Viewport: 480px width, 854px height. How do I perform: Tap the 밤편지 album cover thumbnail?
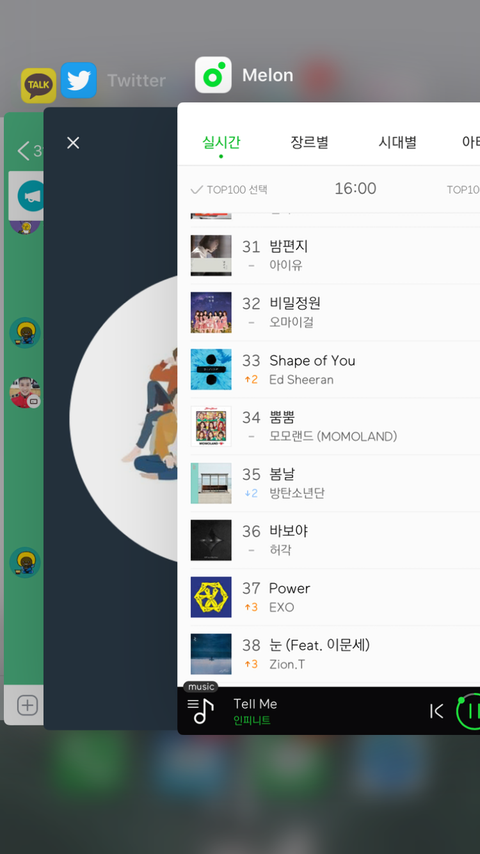click(x=211, y=255)
